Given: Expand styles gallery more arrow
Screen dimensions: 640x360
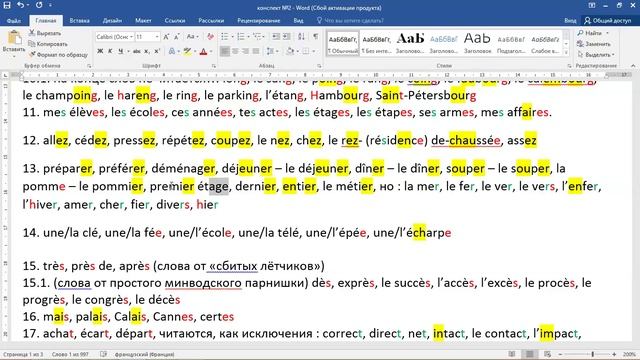Looking at the screenshot, I should tap(566, 52).
